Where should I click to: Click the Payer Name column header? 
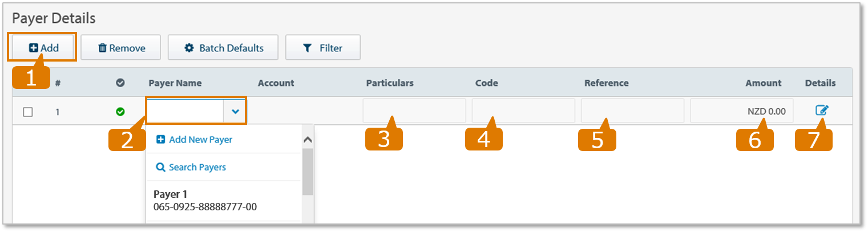click(x=175, y=83)
